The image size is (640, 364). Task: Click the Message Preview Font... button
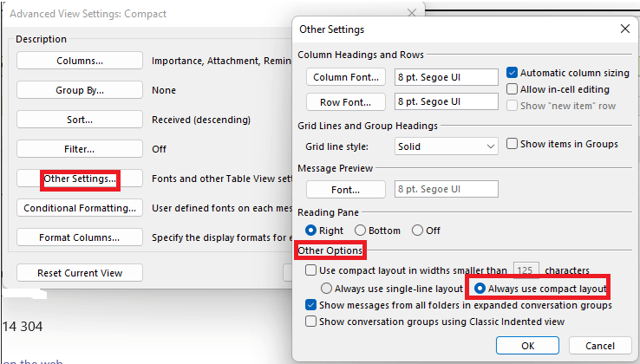click(x=346, y=189)
